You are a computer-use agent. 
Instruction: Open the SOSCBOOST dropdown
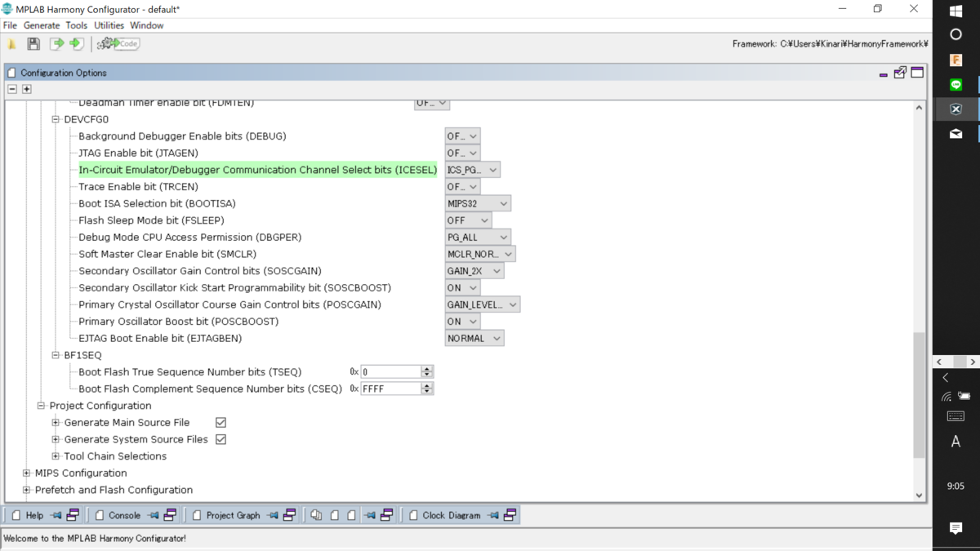click(x=462, y=287)
